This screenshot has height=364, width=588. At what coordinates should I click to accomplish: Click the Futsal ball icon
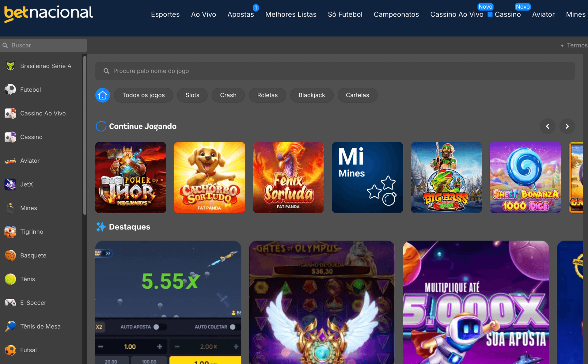click(x=10, y=350)
